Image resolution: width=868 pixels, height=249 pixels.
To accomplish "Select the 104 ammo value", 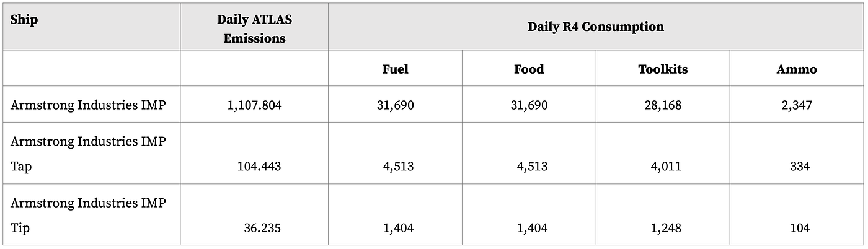I will 800,228.
